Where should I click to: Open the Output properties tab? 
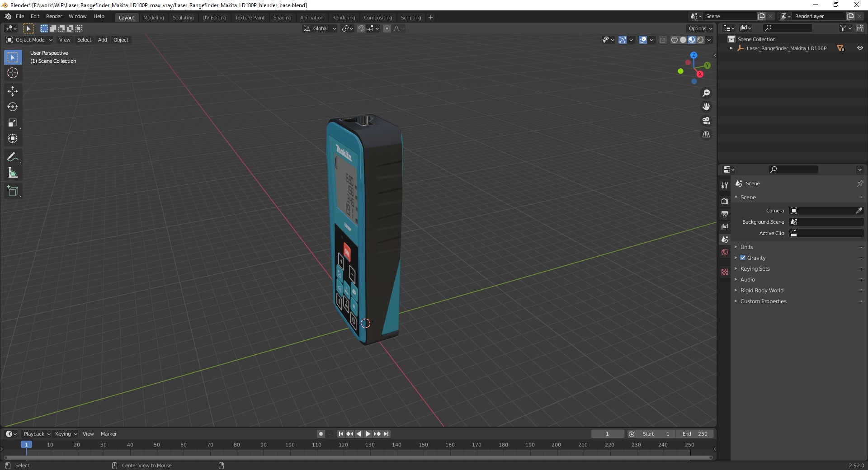725,214
